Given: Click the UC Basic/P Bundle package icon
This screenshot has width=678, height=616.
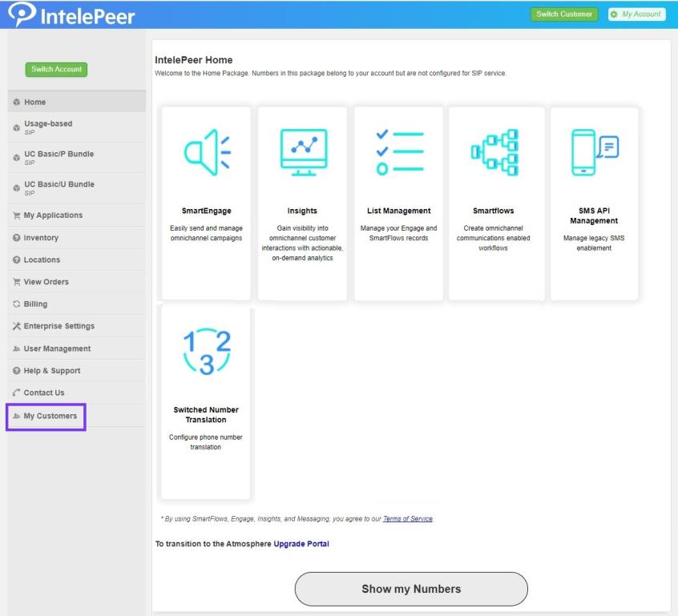Looking at the screenshot, I should pyautogui.click(x=17, y=158).
